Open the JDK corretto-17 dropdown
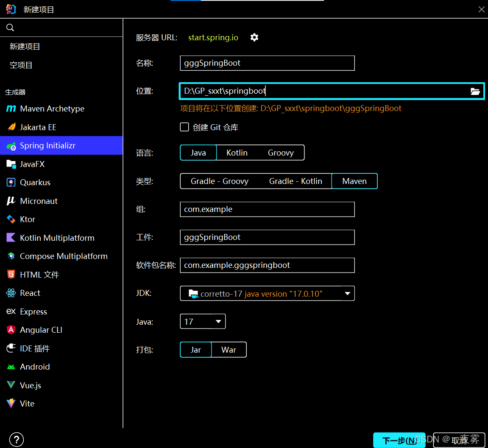 [268, 293]
